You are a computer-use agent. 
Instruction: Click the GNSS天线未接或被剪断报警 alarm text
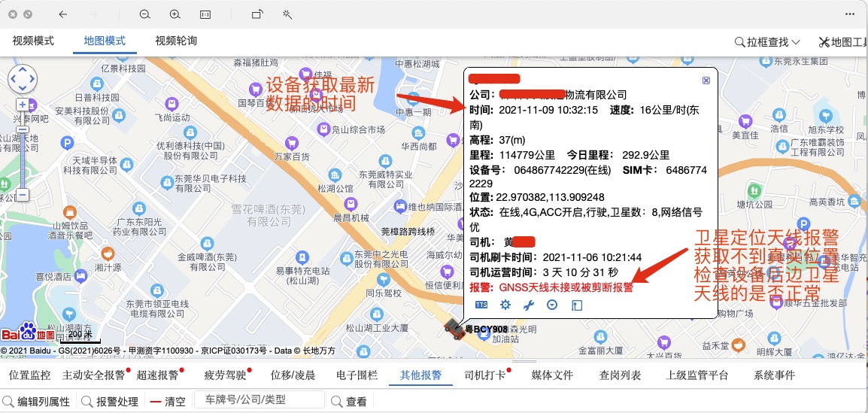566,287
